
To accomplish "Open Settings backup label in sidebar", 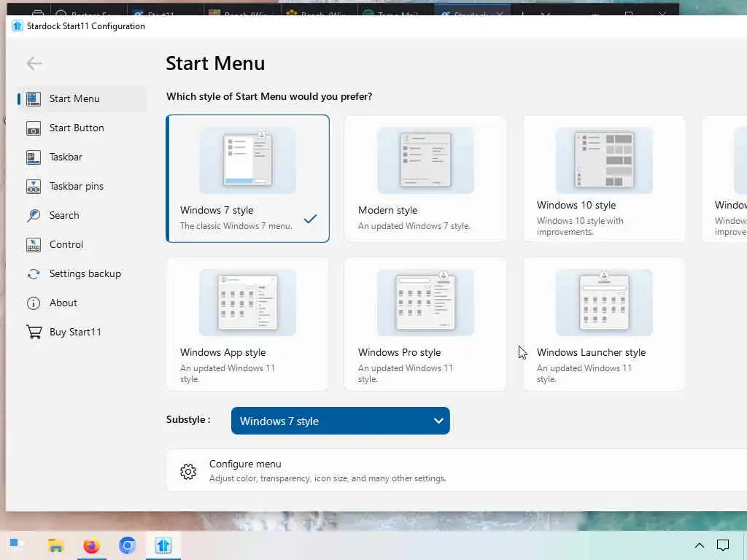I will click(85, 274).
